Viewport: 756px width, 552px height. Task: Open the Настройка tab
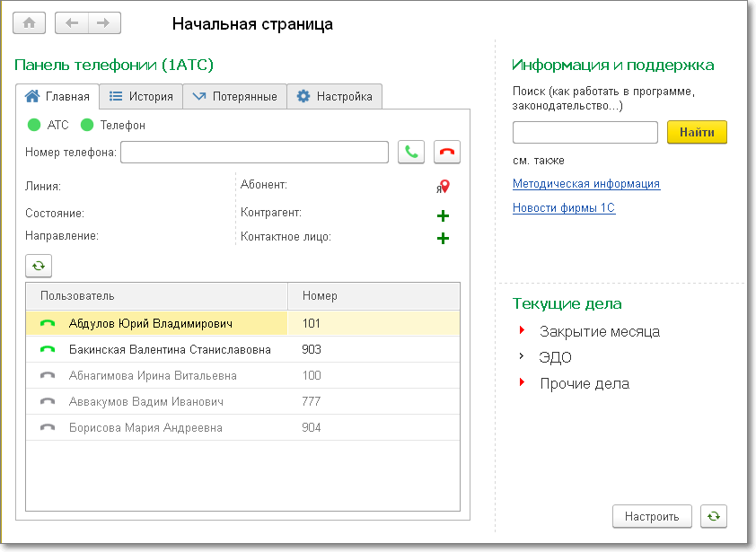(x=335, y=96)
